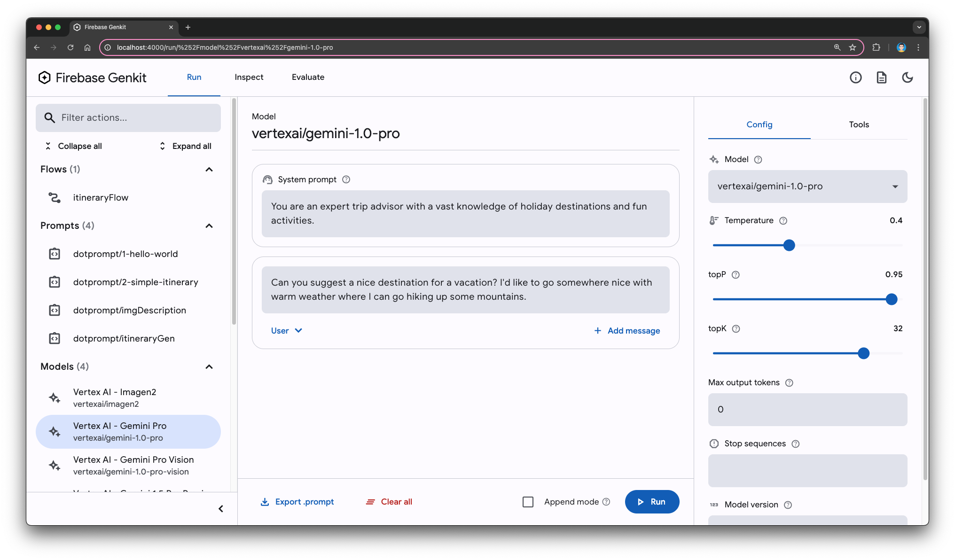This screenshot has height=560, width=955.
Task: Switch to the Inspect tab
Action: tap(249, 78)
